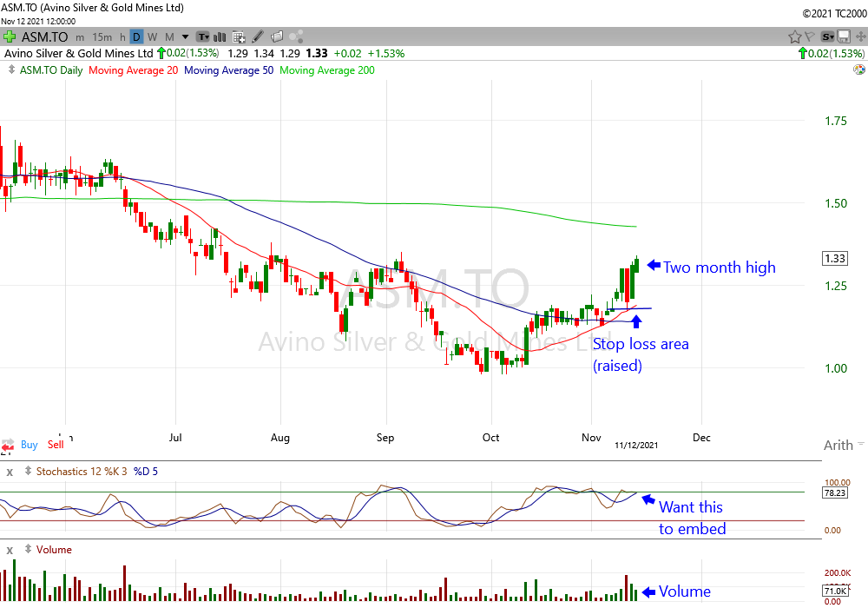Open the chart template T dropdown

pyautogui.click(x=204, y=37)
